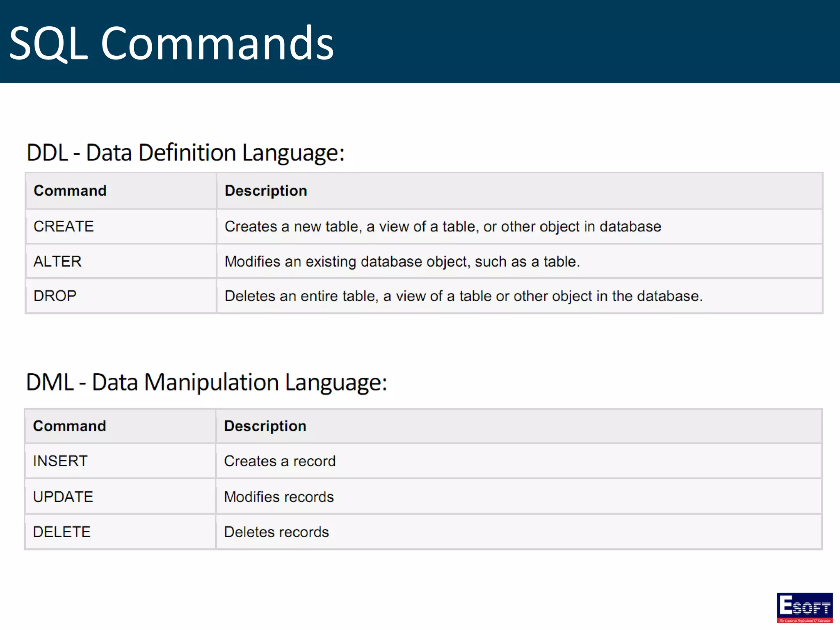
Task: Click the ALTER command cell
Action: click(58, 261)
